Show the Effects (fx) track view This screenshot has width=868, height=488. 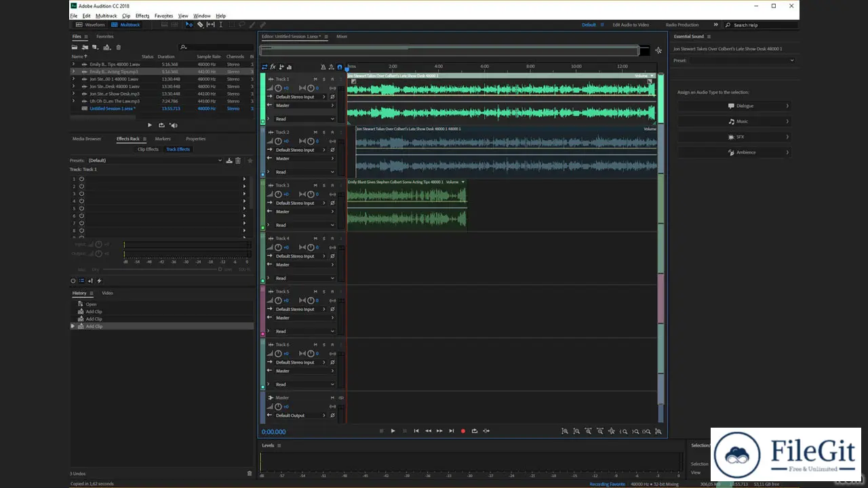[273, 67]
